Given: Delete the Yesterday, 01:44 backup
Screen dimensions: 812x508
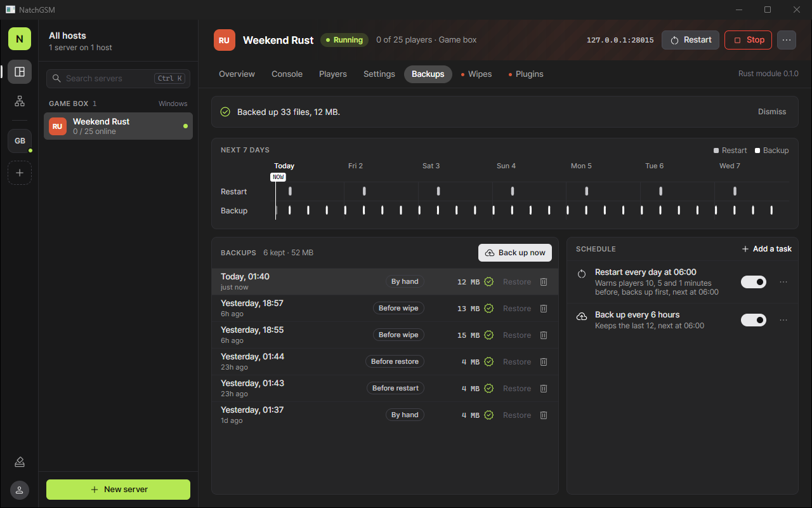Looking at the screenshot, I should (x=544, y=362).
